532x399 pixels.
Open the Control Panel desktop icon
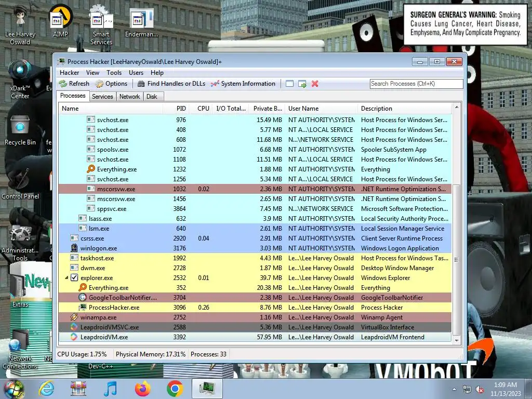click(x=20, y=183)
